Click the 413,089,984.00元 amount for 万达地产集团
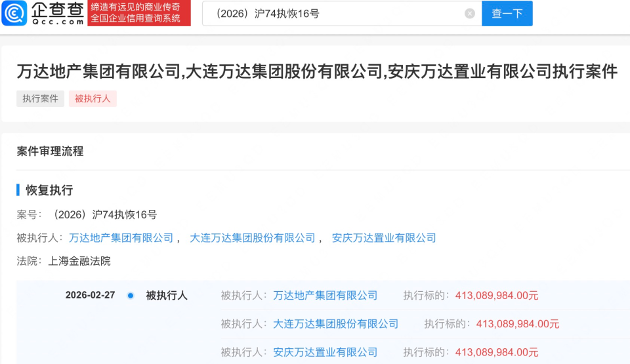This screenshot has width=630, height=364. point(497,296)
